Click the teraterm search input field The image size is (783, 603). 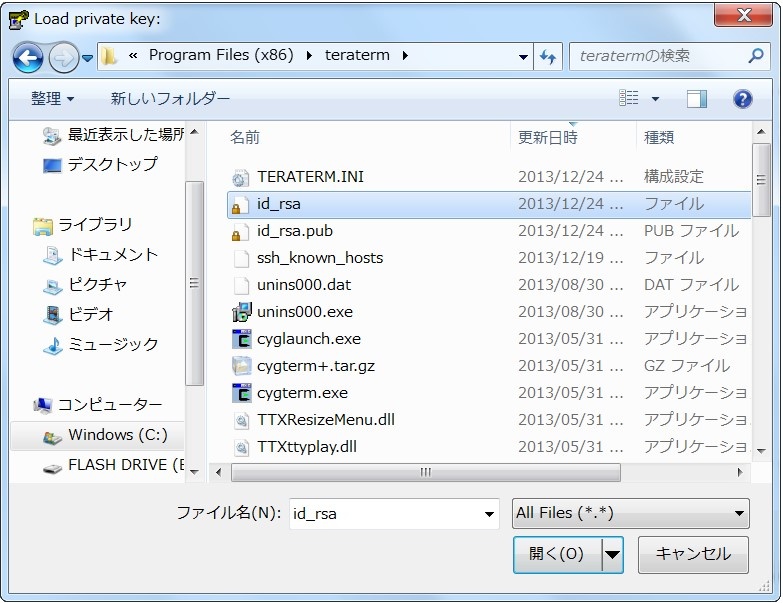click(658, 56)
